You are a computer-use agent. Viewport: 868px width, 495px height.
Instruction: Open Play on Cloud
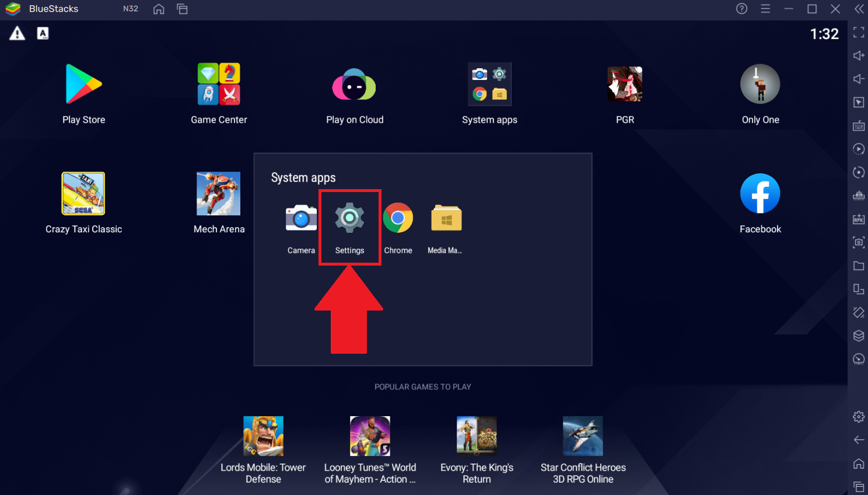(354, 85)
